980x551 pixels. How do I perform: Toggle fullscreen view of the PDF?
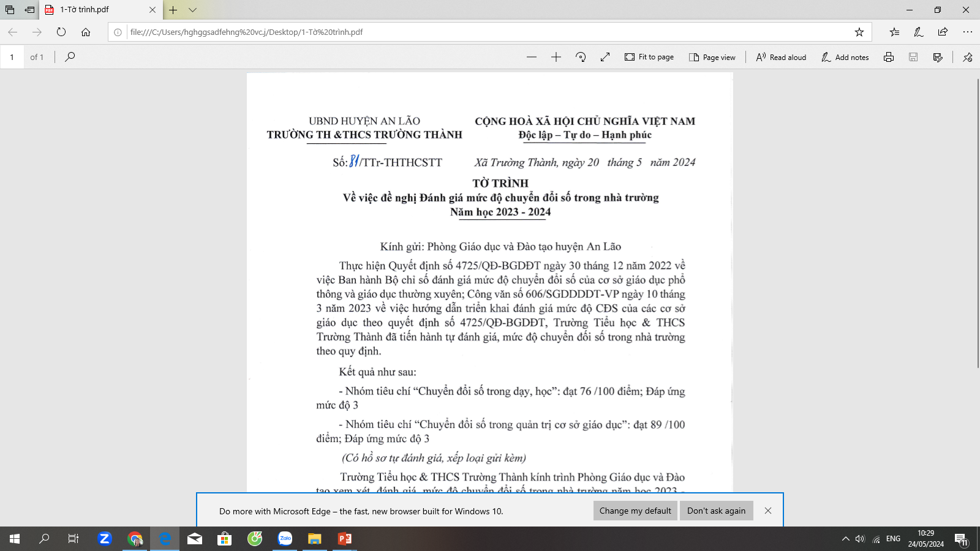coord(605,57)
